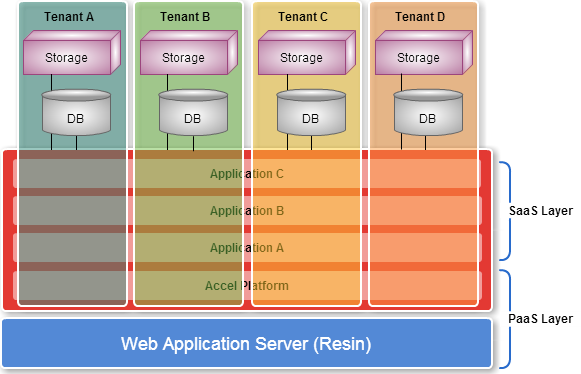Click the Tenant B heading
The image size is (581, 374).
[x=185, y=17]
